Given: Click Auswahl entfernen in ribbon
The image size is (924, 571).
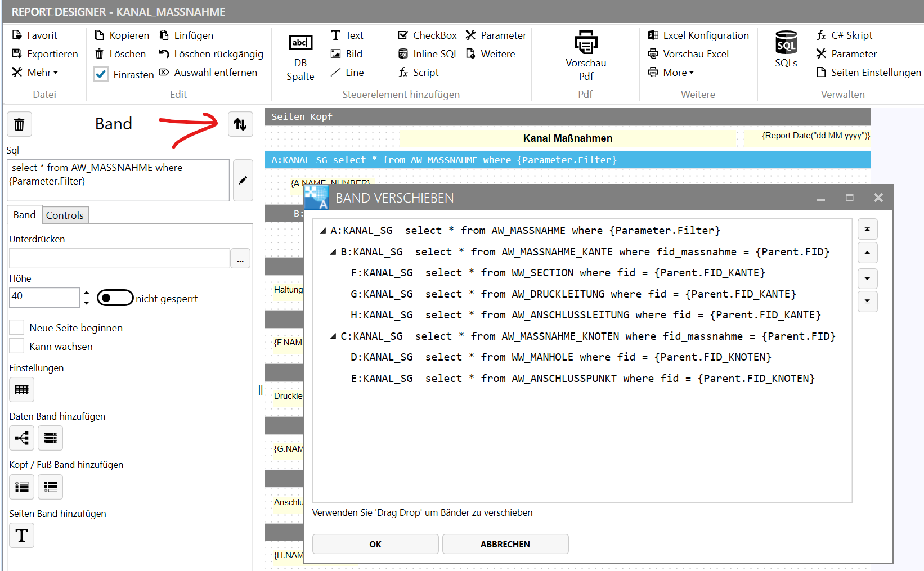Looking at the screenshot, I should [208, 72].
